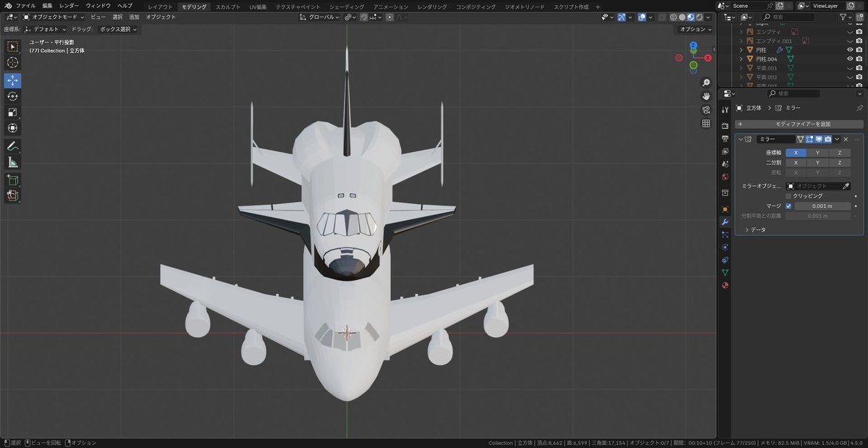
Task: Open the Output properties tab
Action: point(725,138)
